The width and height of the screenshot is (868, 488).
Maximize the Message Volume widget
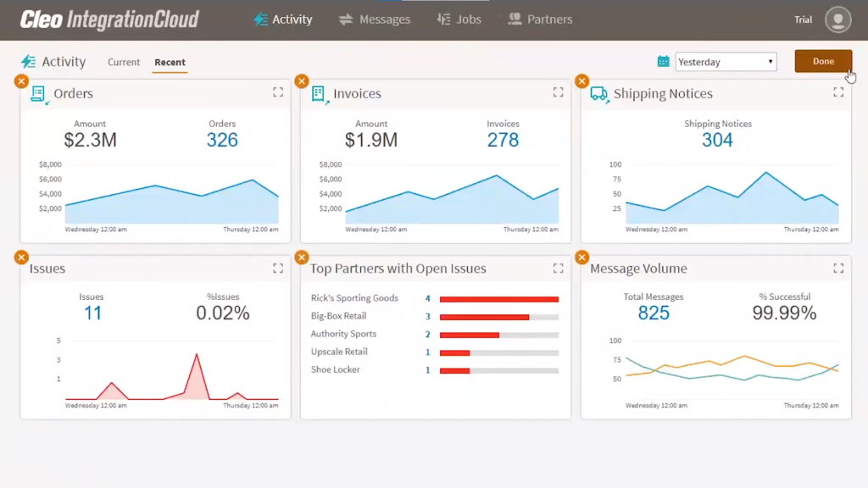click(838, 268)
